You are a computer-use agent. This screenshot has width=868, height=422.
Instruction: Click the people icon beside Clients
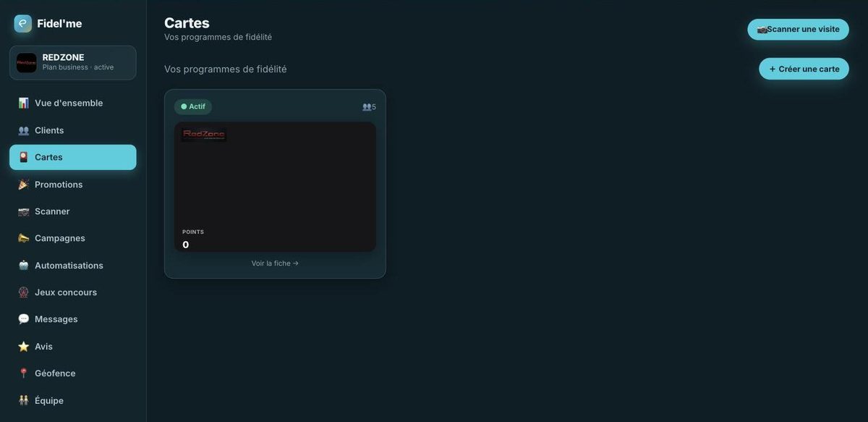[x=24, y=130]
